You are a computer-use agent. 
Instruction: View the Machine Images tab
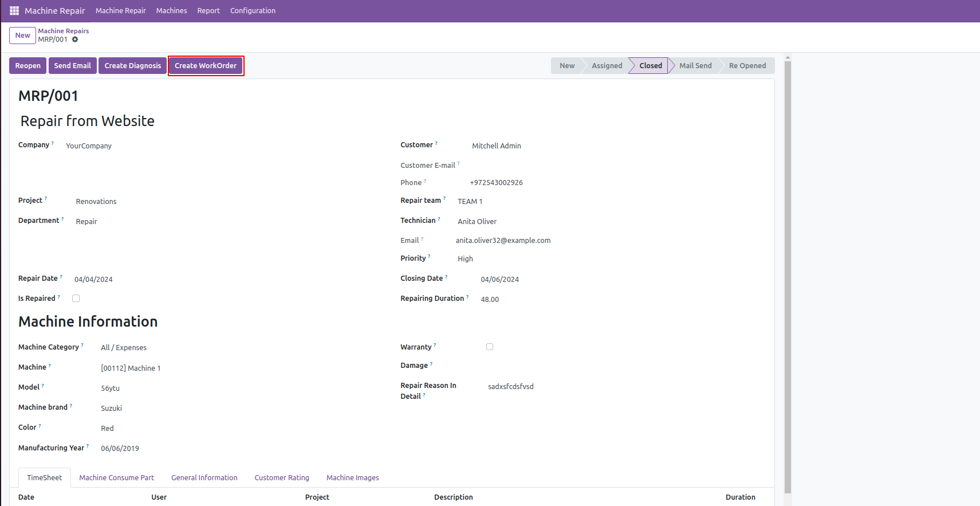click(353, 478)
